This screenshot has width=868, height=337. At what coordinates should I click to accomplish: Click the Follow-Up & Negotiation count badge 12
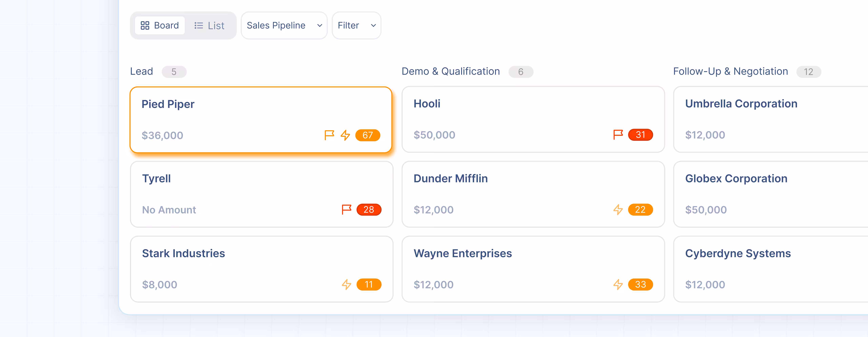click(809, 72)
